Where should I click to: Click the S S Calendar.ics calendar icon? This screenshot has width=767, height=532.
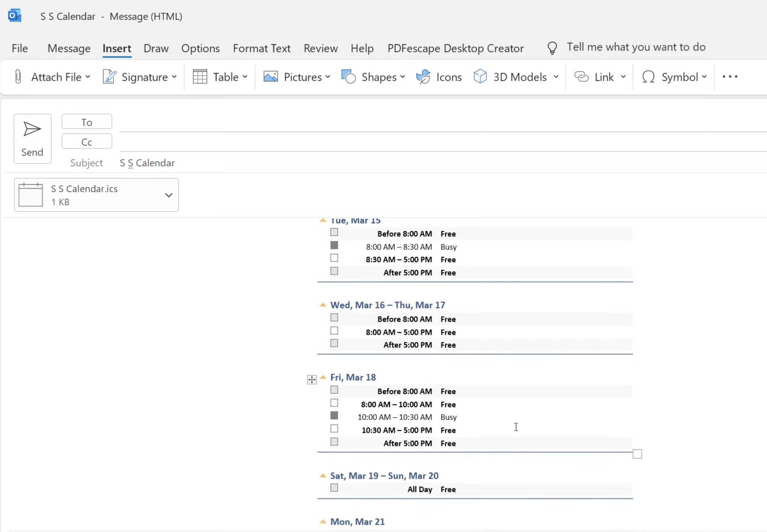(x=31, y=195)
